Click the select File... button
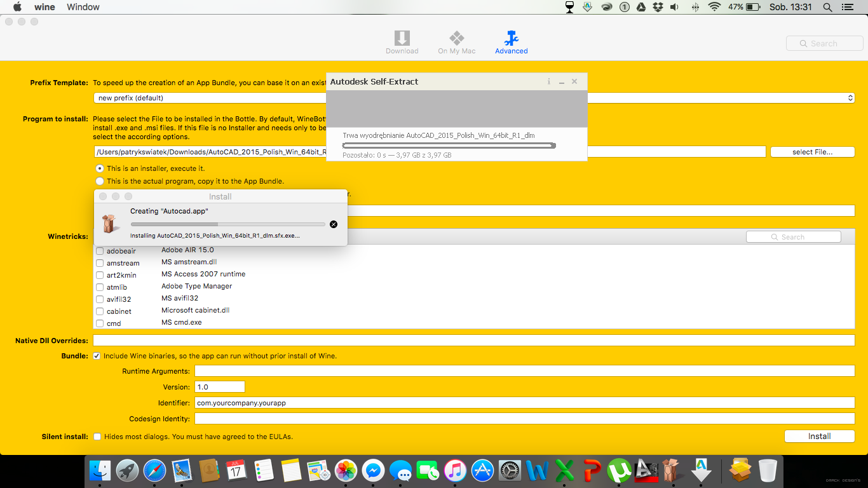The width and height of the screenshot is (868, 488). click(812, 152)
